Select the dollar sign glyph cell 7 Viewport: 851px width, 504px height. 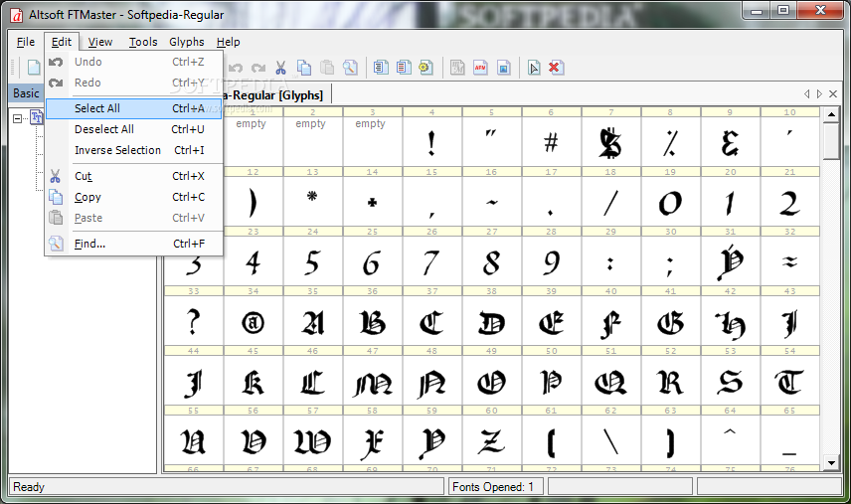pyautogui.click(x=611, y=141)
